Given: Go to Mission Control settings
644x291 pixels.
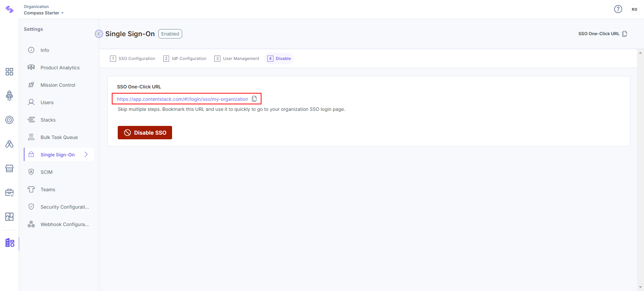Looking at the screenshot, I should [59, 85].
